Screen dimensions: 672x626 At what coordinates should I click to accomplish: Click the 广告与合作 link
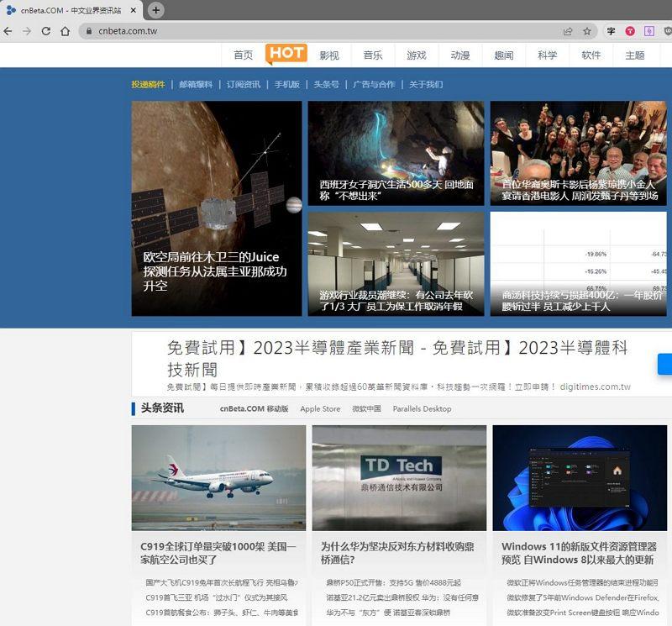click(x=374, y=85)
